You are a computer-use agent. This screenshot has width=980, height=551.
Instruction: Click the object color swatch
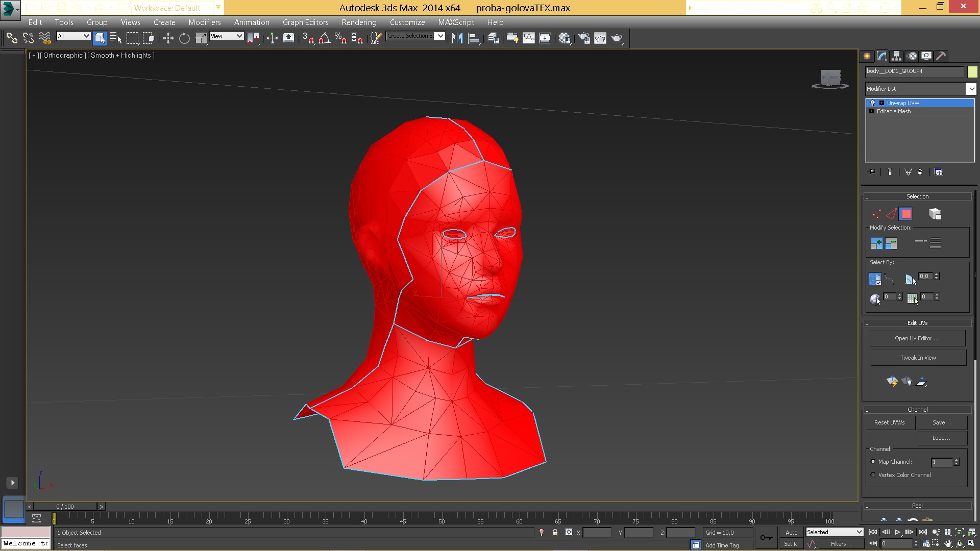click(x=972, y=72)
